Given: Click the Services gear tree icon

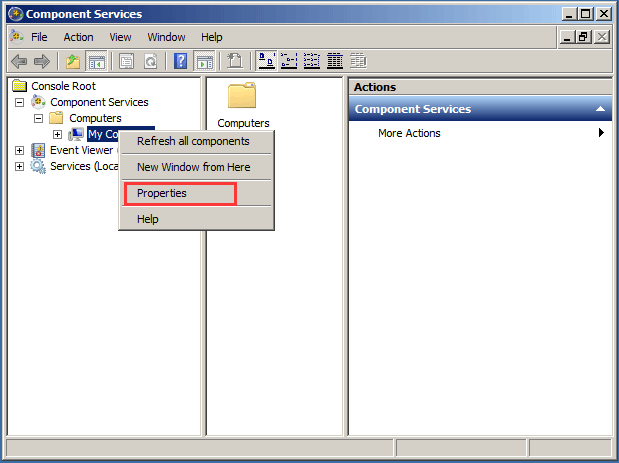Looking at the screenshot, I should (x=38, y=166).
